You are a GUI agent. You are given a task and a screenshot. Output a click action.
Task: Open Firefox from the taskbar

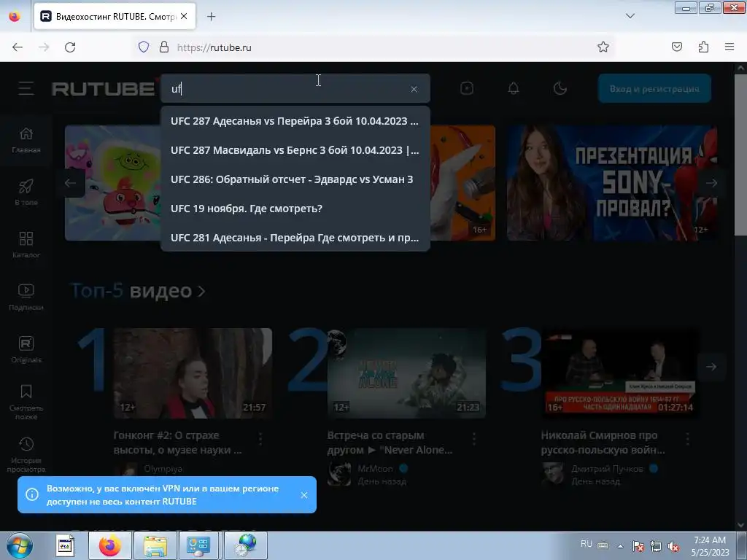pos(110,545)
